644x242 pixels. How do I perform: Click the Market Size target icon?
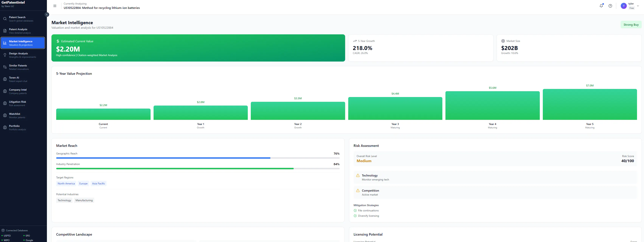[503, 41]
